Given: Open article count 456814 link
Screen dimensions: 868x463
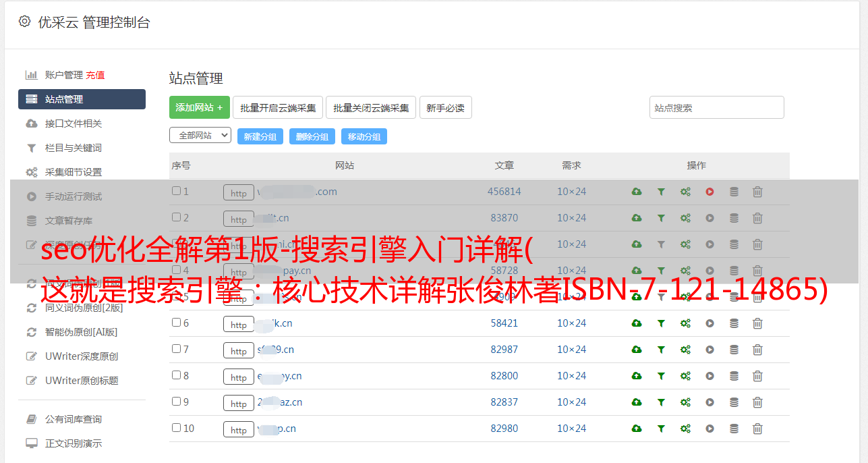Looking at the screenshot, I should (504, 192).
